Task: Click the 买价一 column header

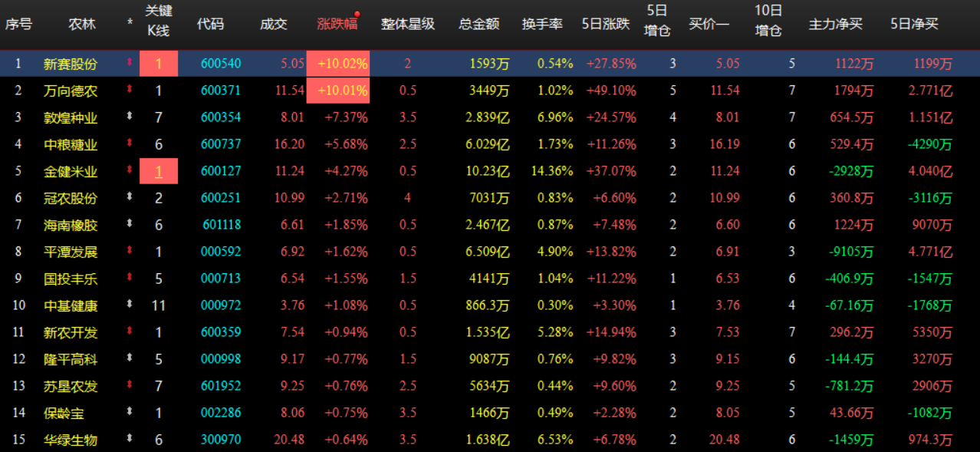Action: pyautogui.click(x=709, y=24)
